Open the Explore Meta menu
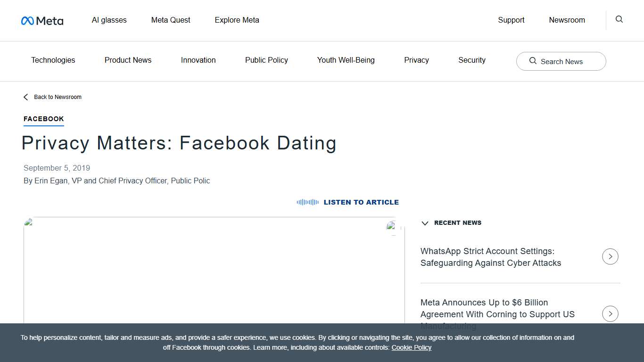 [237, 20]
